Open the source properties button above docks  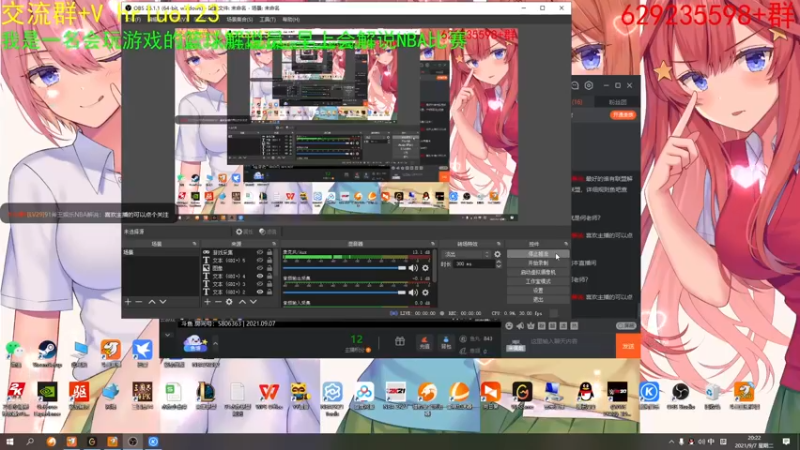click(x=244, y=232)
